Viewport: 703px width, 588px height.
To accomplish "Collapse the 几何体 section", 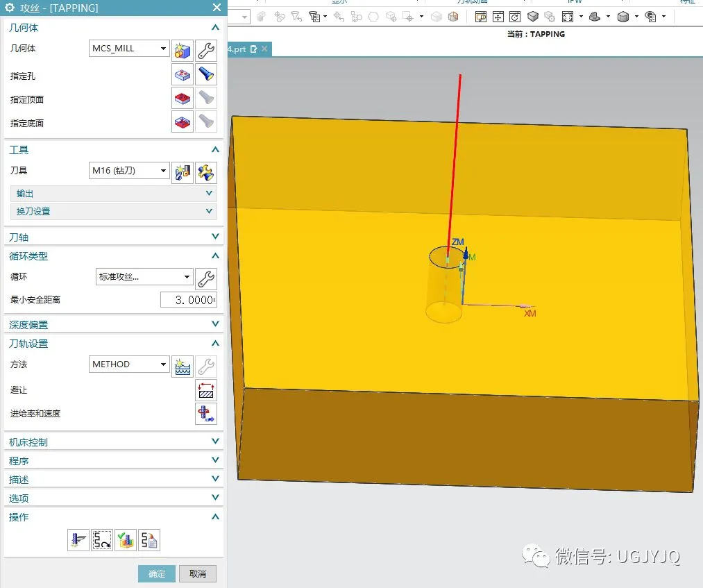I will (x=215, y=27).
